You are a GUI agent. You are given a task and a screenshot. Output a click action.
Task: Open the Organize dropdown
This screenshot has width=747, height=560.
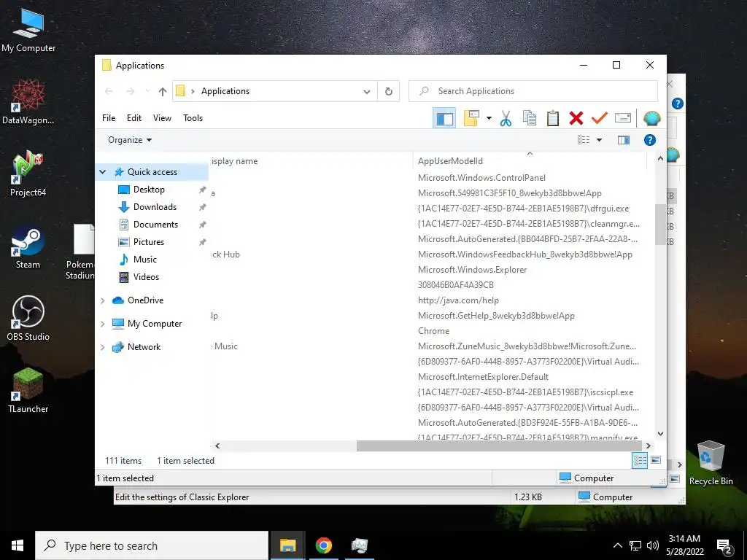coord(130,140)
